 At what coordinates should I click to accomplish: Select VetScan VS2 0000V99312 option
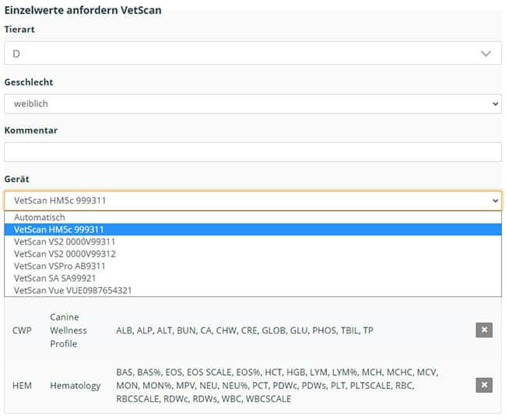tap(253, 254)
